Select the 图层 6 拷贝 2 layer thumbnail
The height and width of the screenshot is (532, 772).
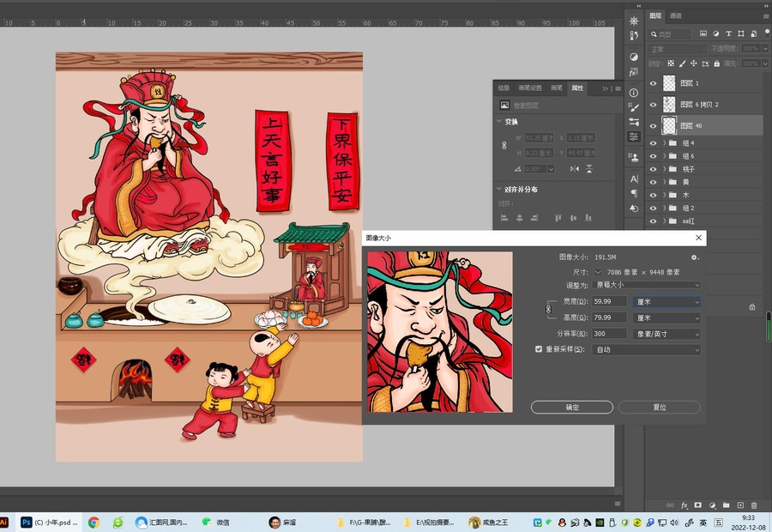[x=669, y=105]
